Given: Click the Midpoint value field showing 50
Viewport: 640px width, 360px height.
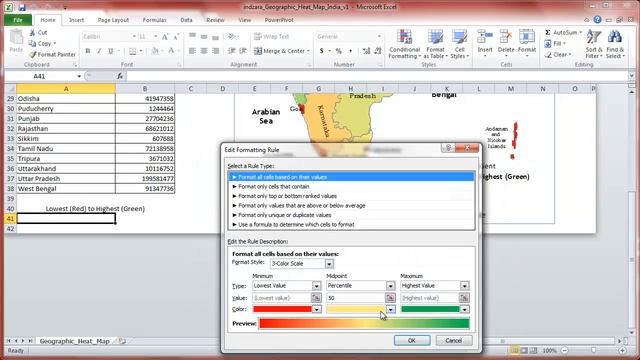Looking at the screenshot, I should pos(356,298).
